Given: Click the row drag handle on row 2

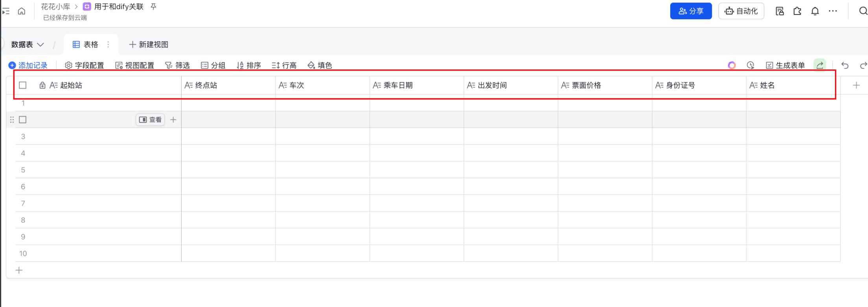Looking at the screenshot, I should [12, 120].
